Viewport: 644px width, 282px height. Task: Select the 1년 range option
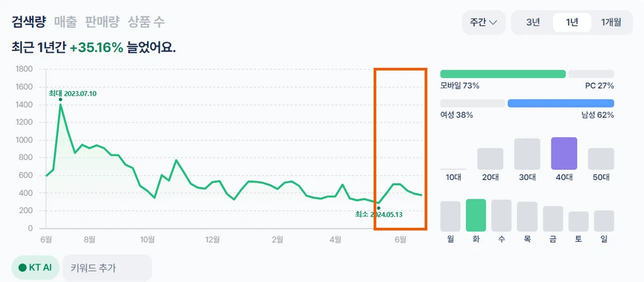(572, 23)
